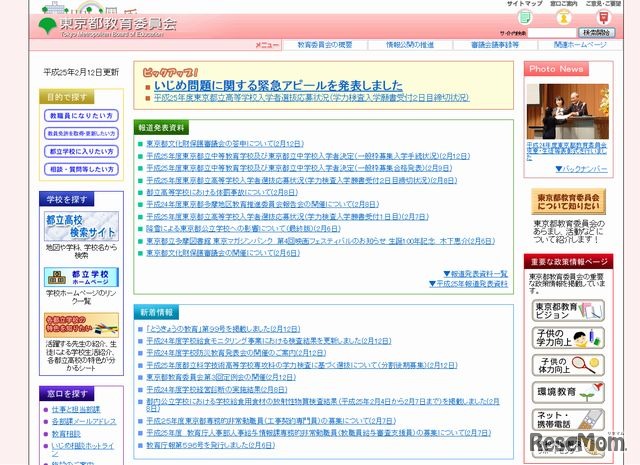Open 降雪による東京都公立学校への影響 link
Viewport: 640px width, 465px height.
pyautogui.click(x=243, y=229)
